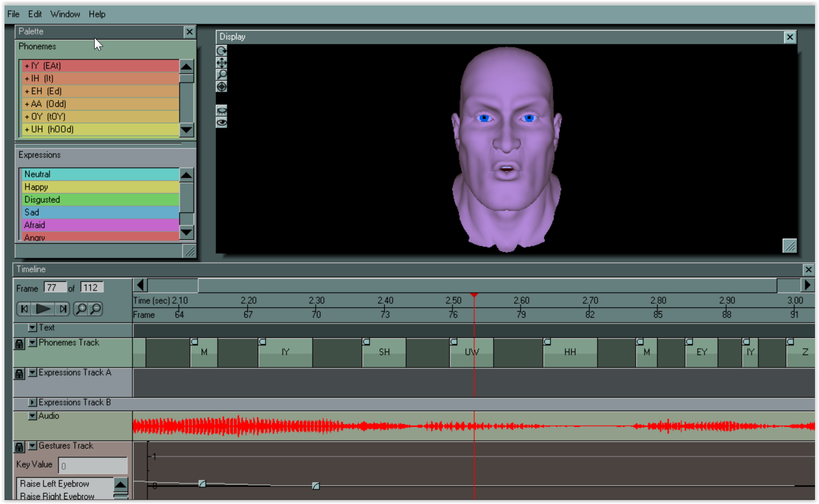Click the Timeline scroll-left arrow

coord(141,285)
